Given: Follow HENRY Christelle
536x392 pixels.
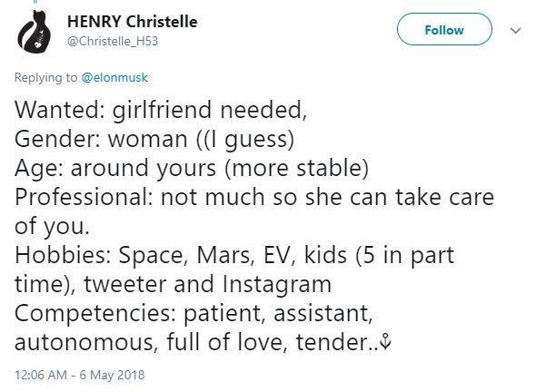Looking at the screenshot, I should click(x=444, y=30).
